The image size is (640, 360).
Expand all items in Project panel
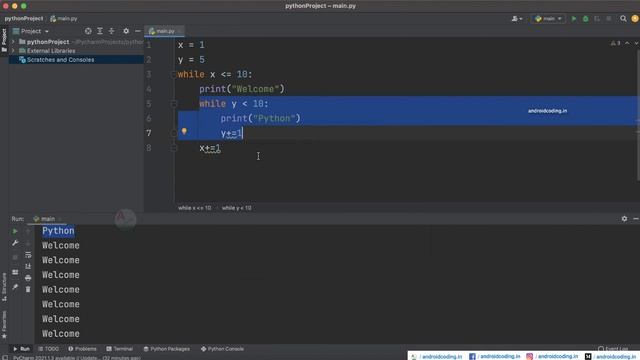[x=100, y=31]
